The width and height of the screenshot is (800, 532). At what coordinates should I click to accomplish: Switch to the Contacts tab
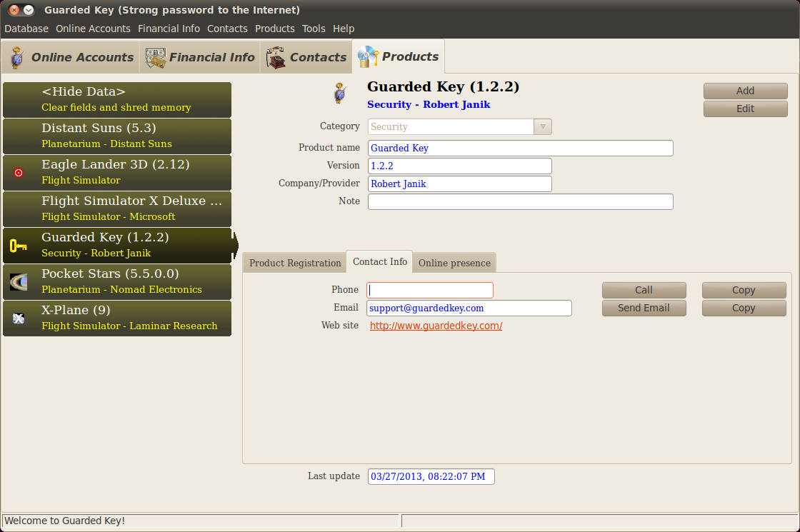coord(306,57)
